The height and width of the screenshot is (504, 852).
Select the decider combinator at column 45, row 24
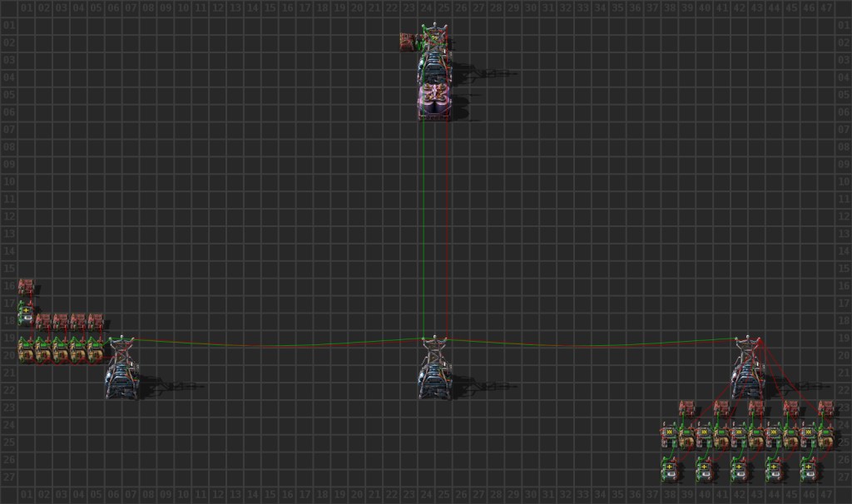coord(791,436)
